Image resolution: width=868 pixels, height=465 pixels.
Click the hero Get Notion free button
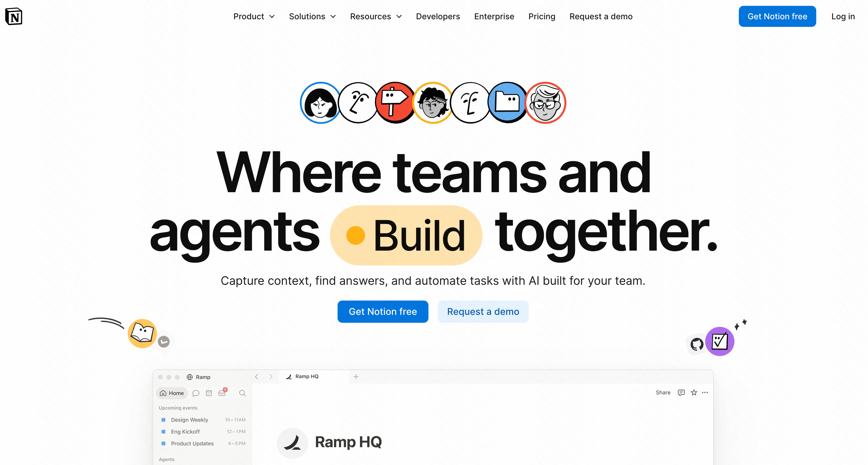(383, 311)
